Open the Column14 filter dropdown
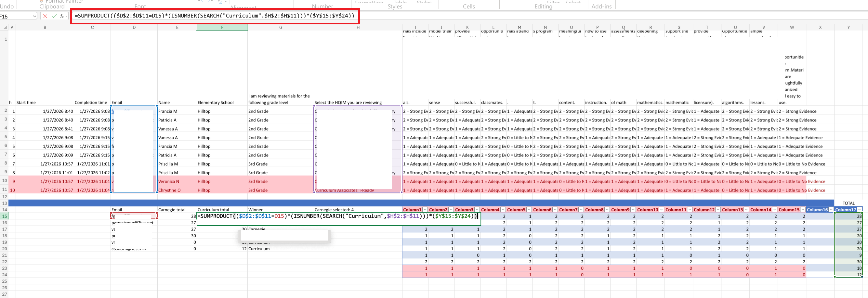The image size is (868, 298). (x=774, y=210)
